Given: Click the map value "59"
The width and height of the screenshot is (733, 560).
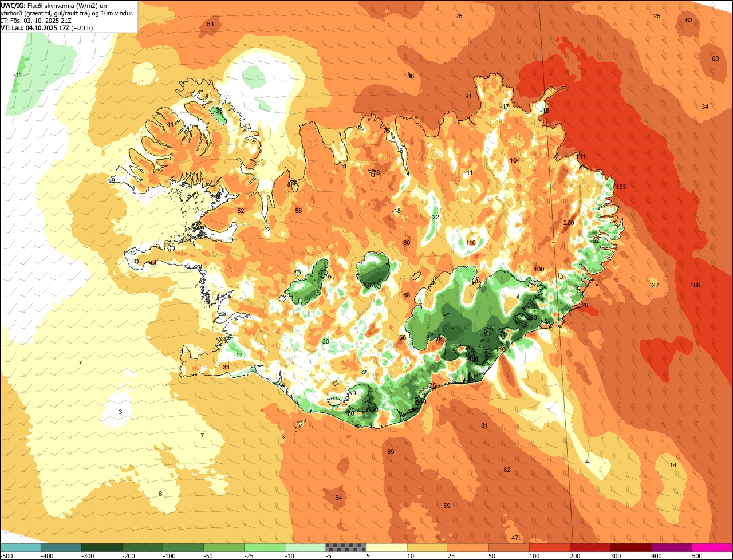Looking at the screenshot, I should (x=447, y=505).
